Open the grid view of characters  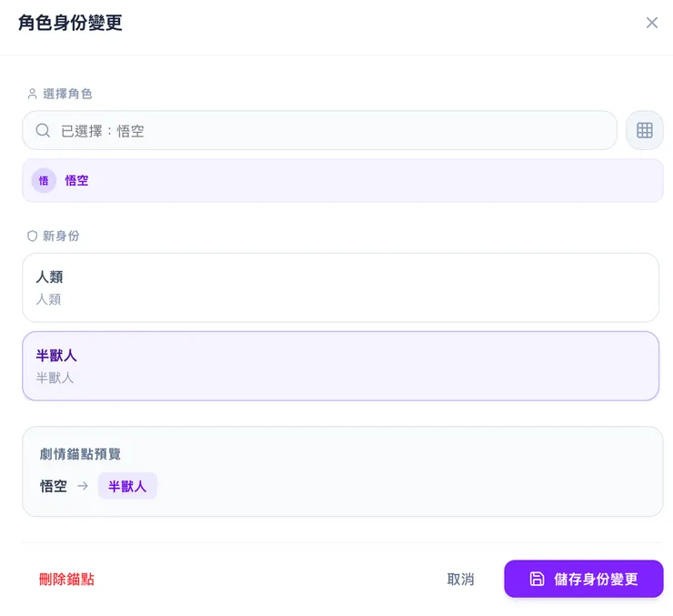click(x=644, y=130)
